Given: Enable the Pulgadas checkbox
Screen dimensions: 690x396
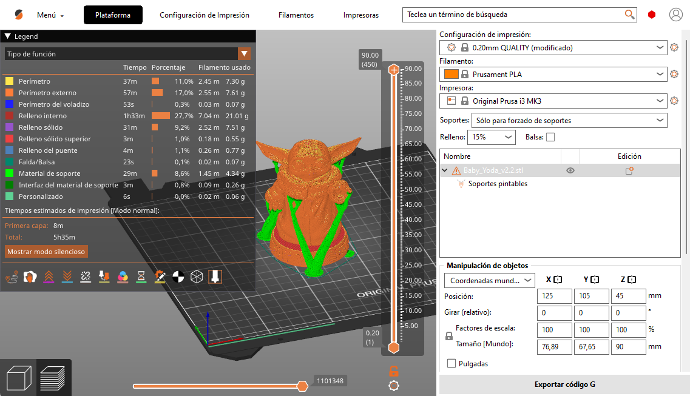Looking at the screenshot, I should pos(451,363).
